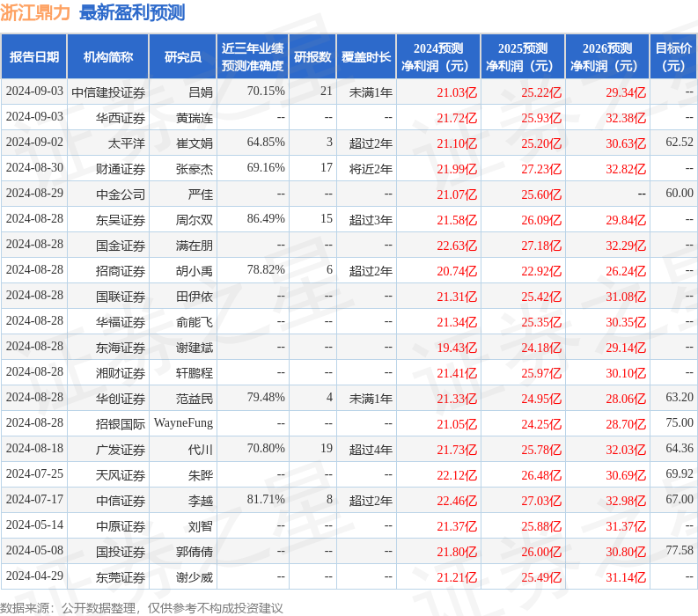Click the 2026 profit value 28.06亿
This screenshot has width=698, height=616.
[626, 399]
